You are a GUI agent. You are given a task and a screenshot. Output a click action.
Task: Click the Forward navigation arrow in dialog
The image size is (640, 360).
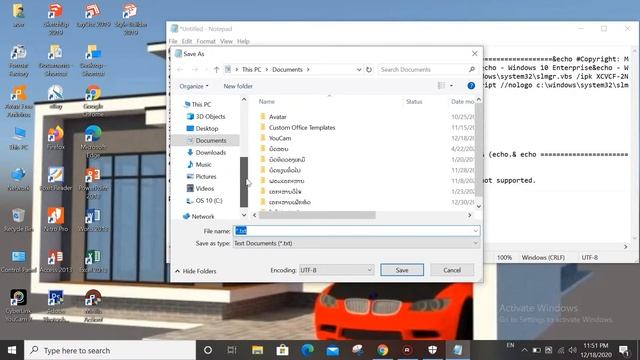pos(196,70)
